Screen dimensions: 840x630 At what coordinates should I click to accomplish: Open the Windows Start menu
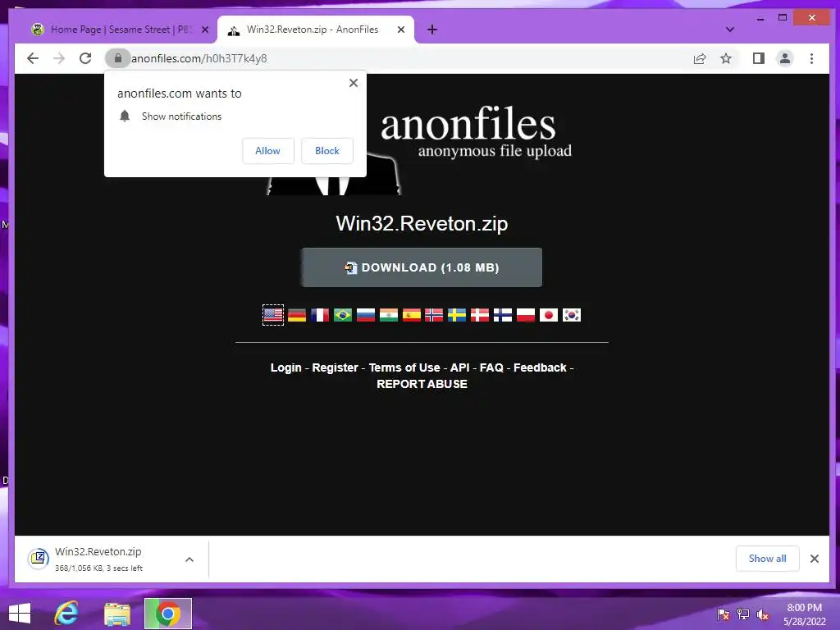coord(20,614)
